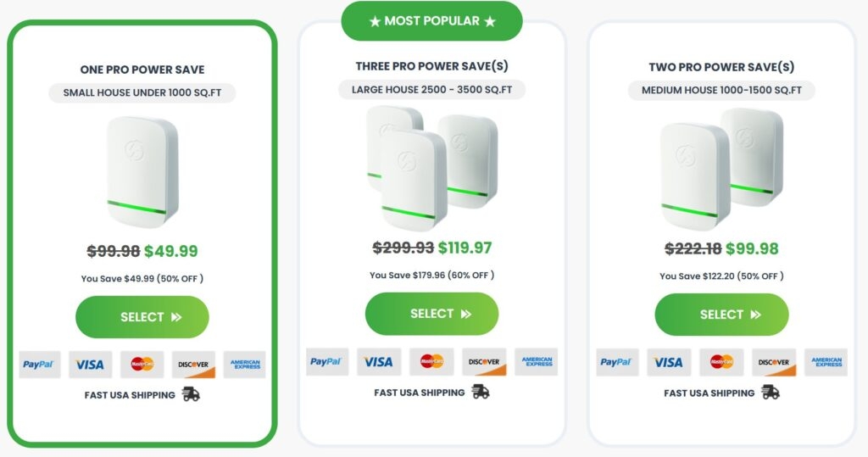Image resolution: width=868 pixels, height=457 pixels.
Task: Click PayPal icon in One Pro card
Action: click(x=39, y=365)
